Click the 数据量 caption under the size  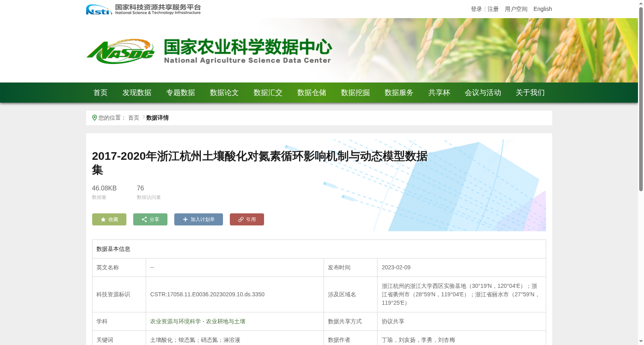pos(99,198)
